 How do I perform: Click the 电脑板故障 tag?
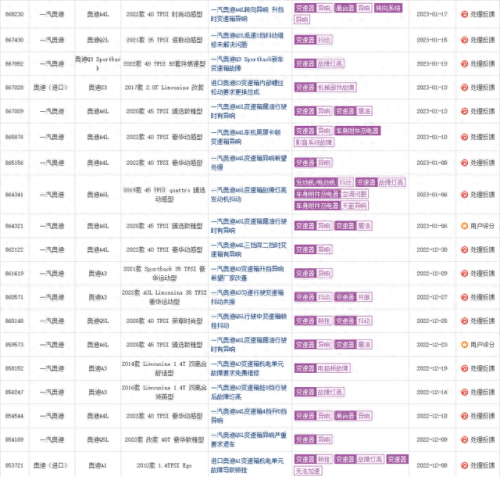click(x=333, y=368)
